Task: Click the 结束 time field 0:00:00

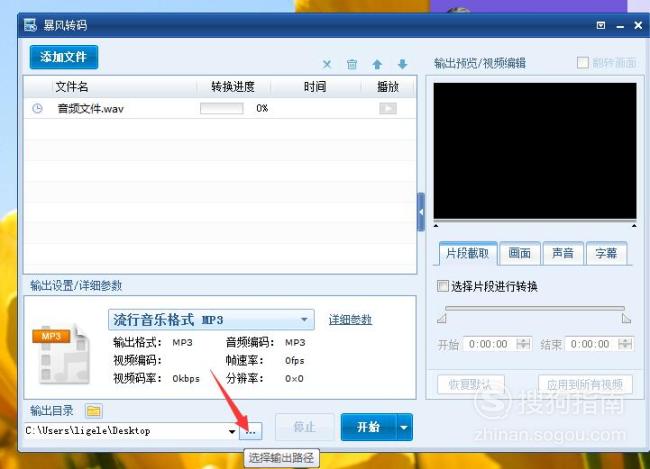Action: click(591, 344)
